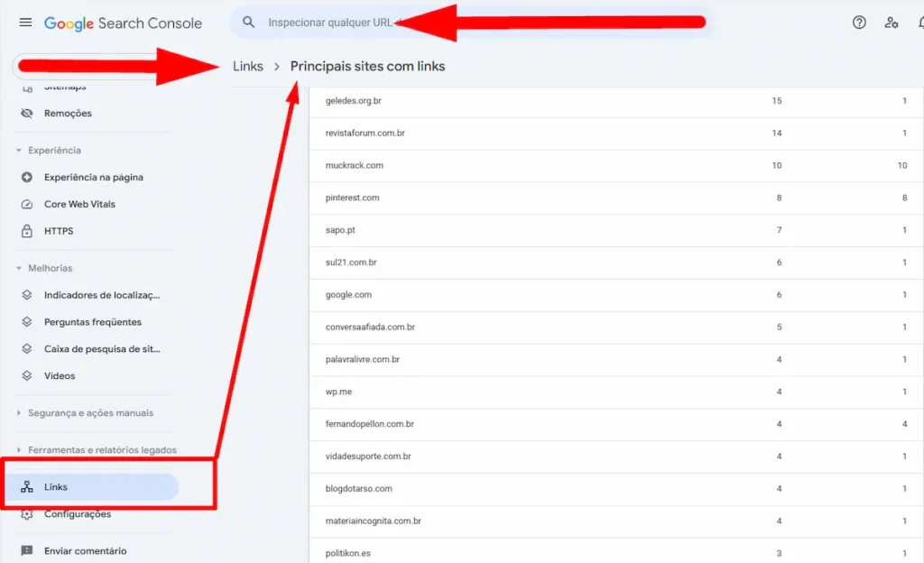This screenshot has height=563, width=924.
Task: Click the Perguntas freqüentes layers icon
Action: 27,322
